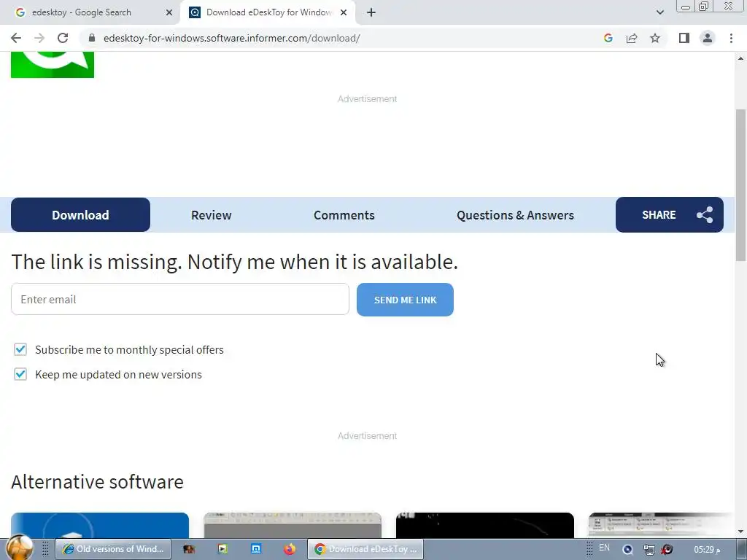Share this page via toolbar icon
The height and width of the screenshot is (560, 747).
click(632, 38)
